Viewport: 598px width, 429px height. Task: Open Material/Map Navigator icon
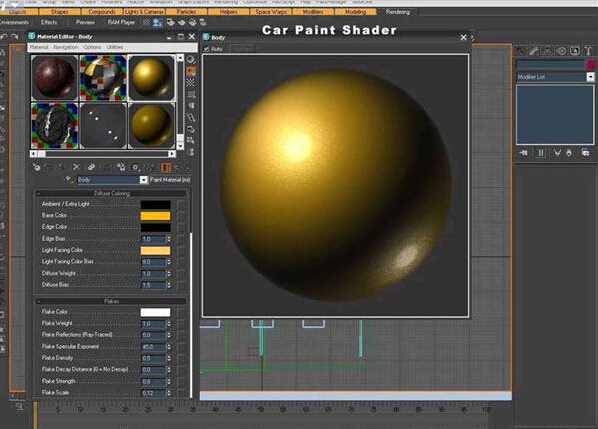click(191, 152)
